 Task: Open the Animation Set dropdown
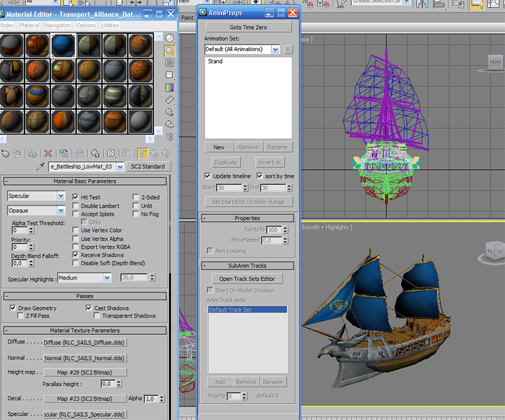point(276,49)
